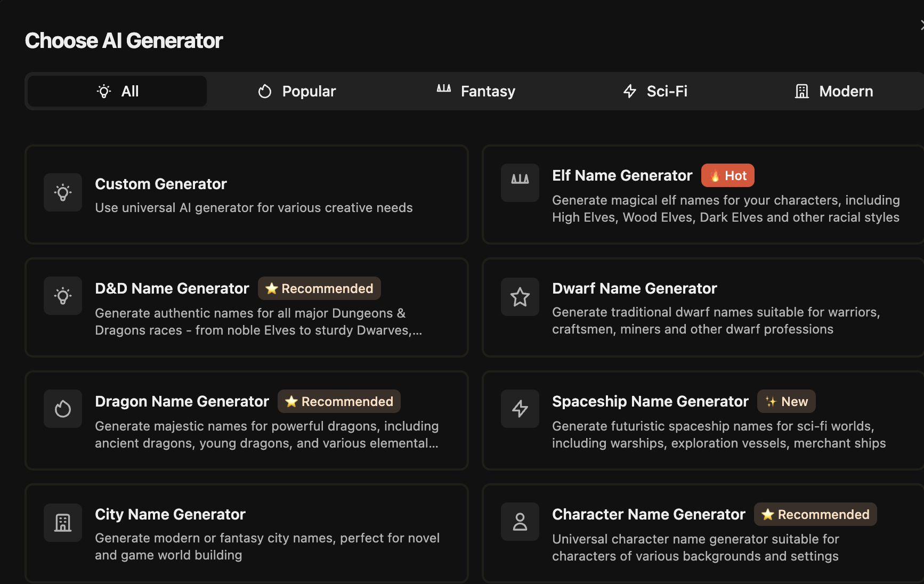Click the flame icon in the Popular tab
Screen dimensions: 924x584
point(264,91)
